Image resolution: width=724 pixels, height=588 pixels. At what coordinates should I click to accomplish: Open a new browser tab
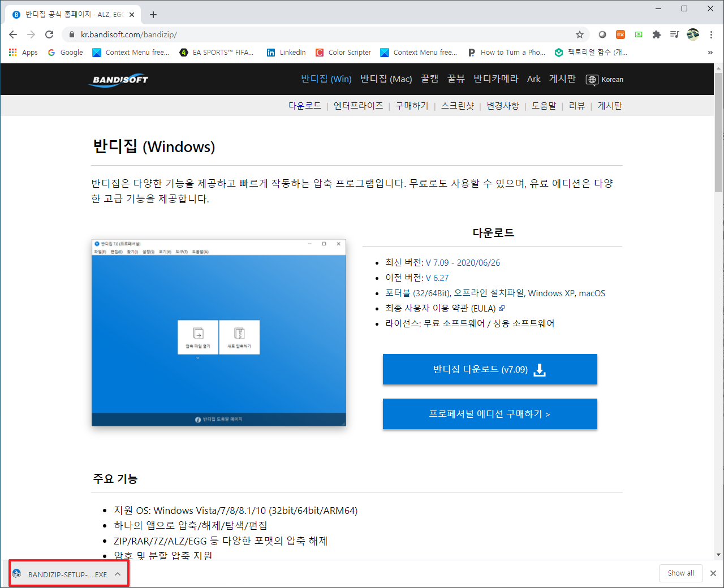(153, 15)
